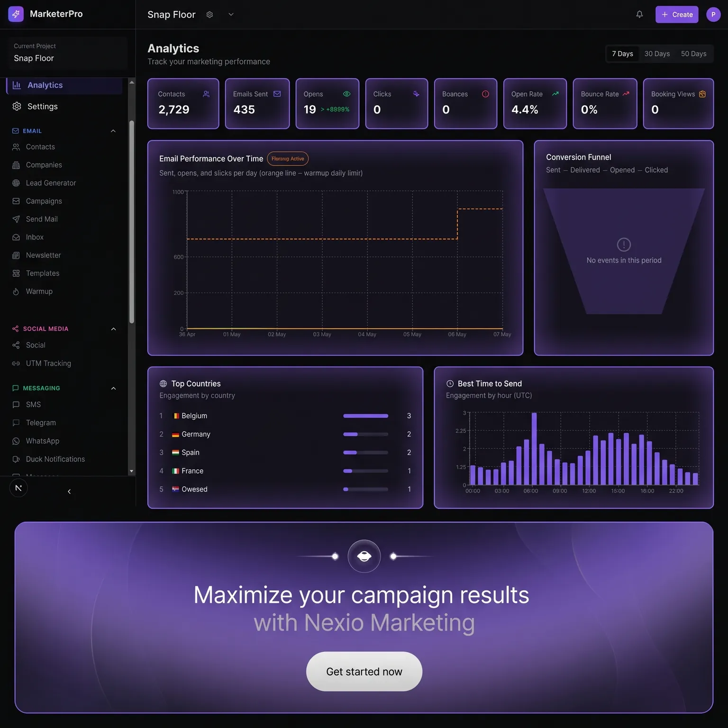
Task: Go to Campaigns page
Action: pyautogui.click(x=44, y=201)
